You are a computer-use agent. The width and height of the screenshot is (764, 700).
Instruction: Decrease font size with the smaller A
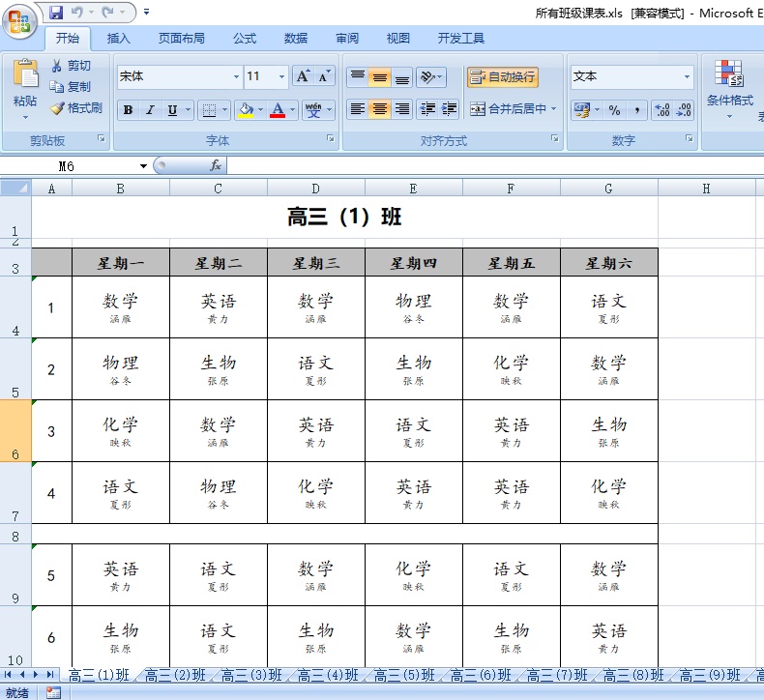(x=324, y=76)
